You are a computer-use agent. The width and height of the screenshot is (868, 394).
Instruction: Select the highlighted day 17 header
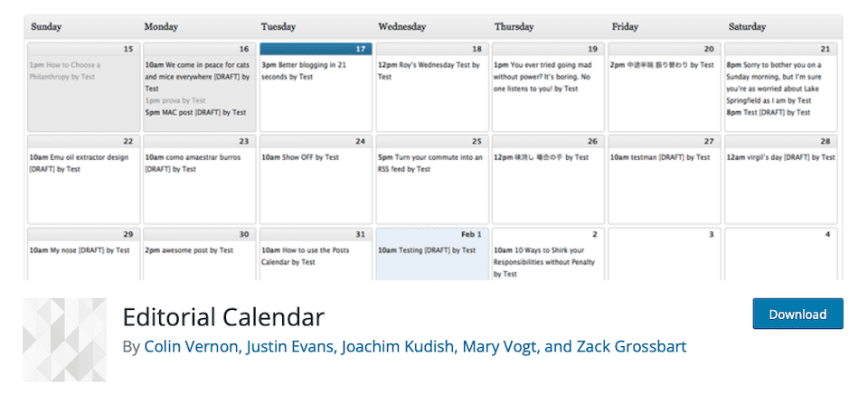point(316,49)
